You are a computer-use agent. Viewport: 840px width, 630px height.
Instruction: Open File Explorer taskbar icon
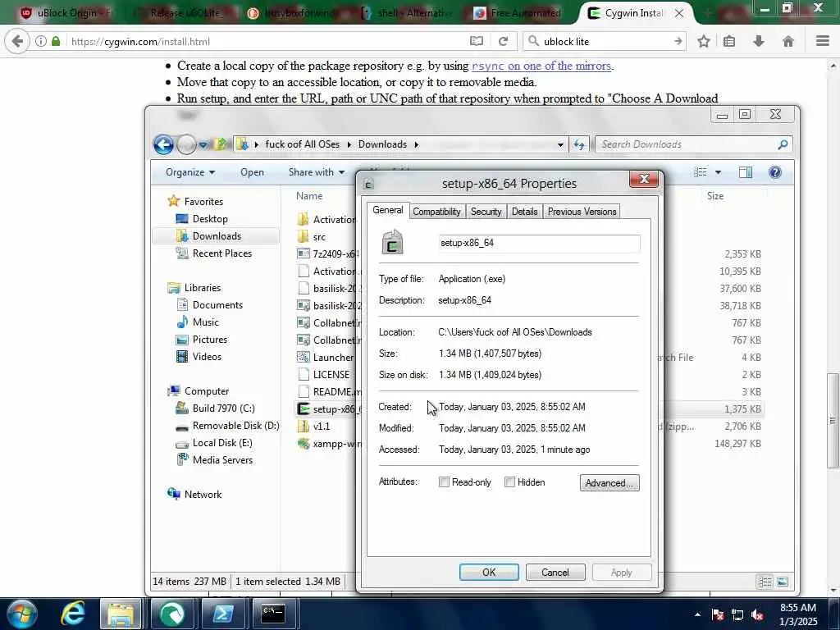point(121,614)
